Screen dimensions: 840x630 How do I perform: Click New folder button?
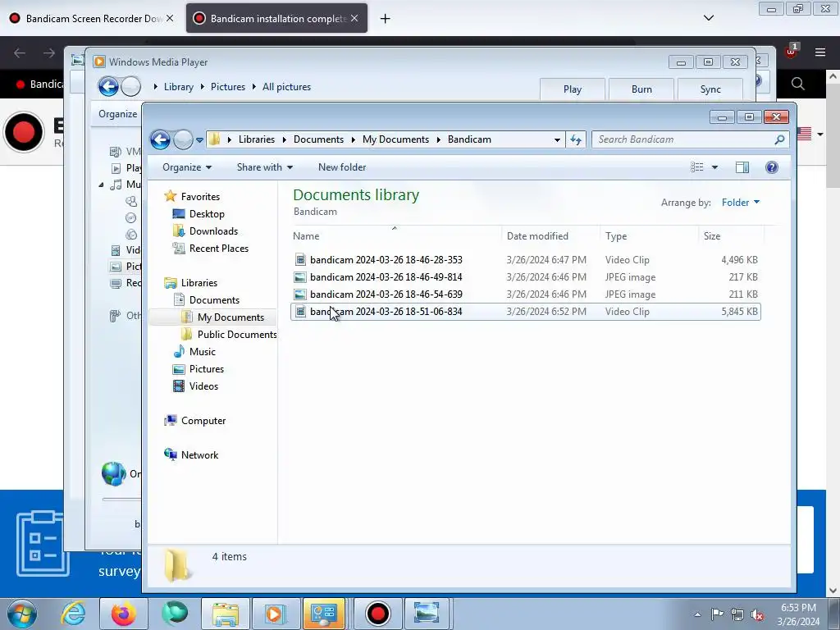click(x=342, y=167)
